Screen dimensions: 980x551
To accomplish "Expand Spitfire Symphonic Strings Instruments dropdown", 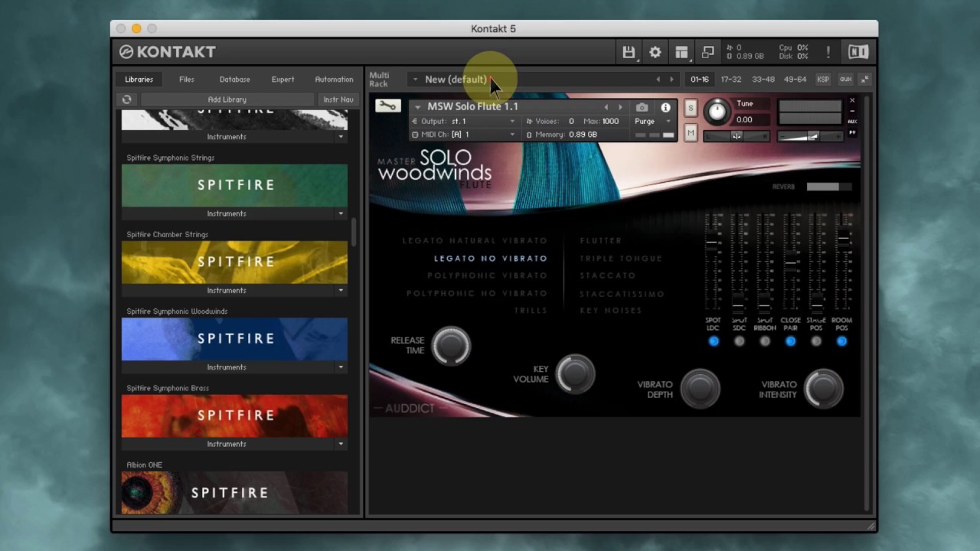I will coord(341,214).
